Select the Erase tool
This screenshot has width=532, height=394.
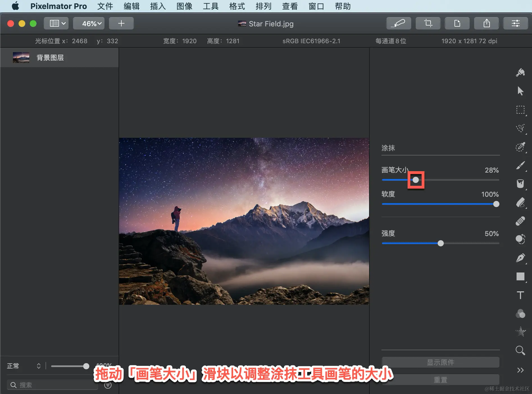coord(520,202)
